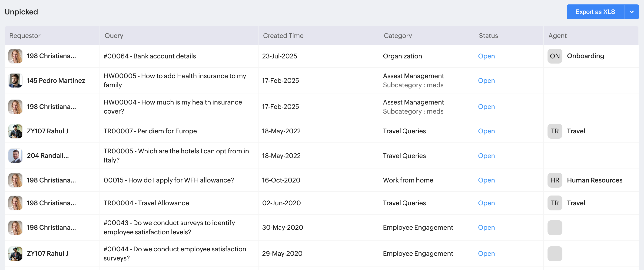Click the Category column header
Screen dimensions: 644x270
398,36
